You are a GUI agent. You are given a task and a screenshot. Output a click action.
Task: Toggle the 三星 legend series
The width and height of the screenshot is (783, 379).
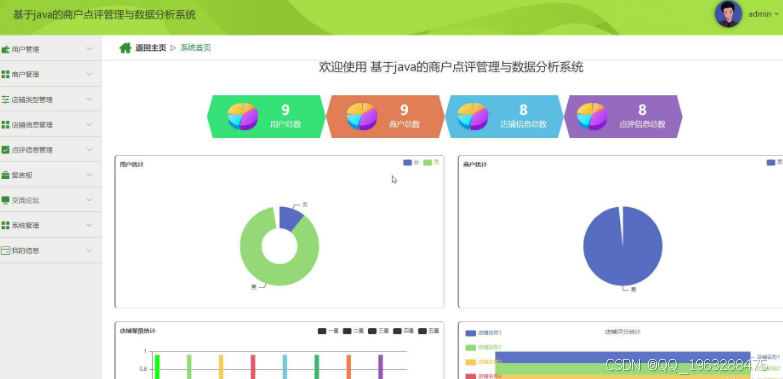coord(379,331)
